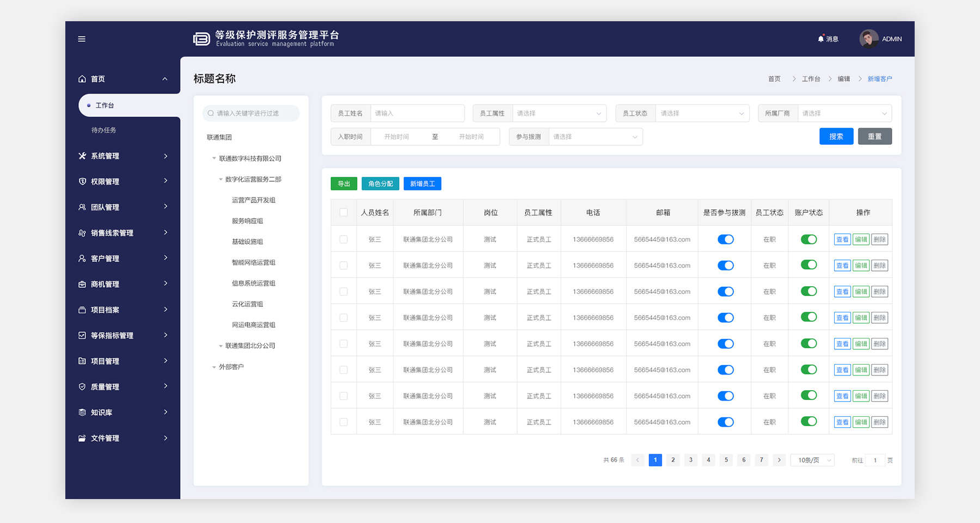Go to previous page arrow in pagination
The image size is (980, 523).
pos(638,460)
